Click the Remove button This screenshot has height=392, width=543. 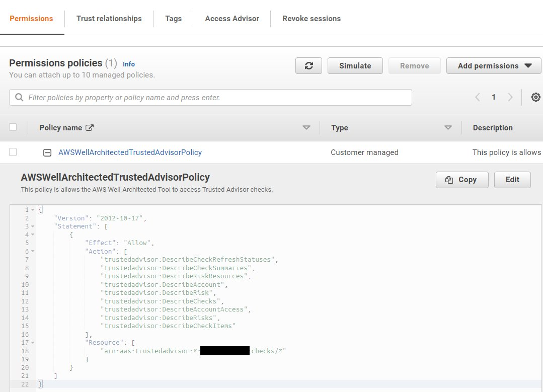415,66
